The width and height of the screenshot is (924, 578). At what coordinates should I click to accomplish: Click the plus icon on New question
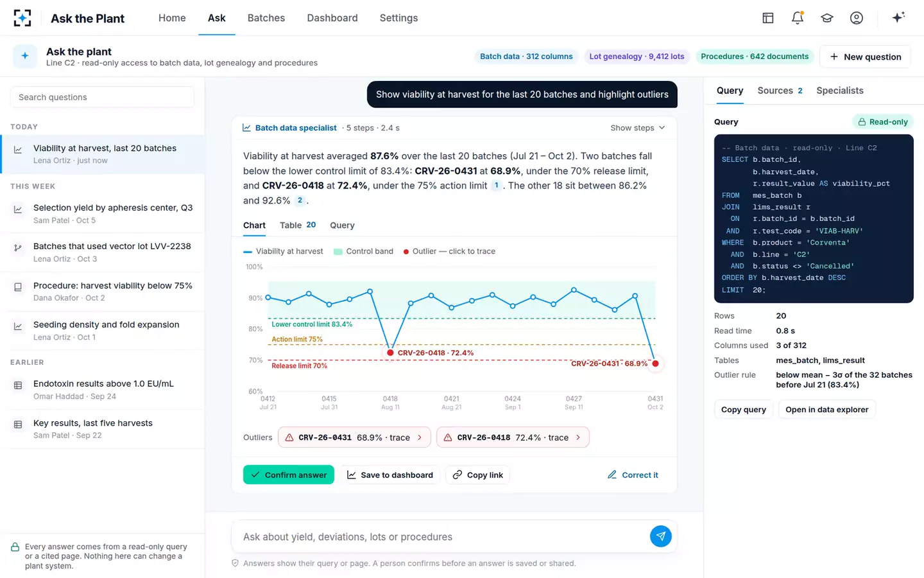click(834, 57)
